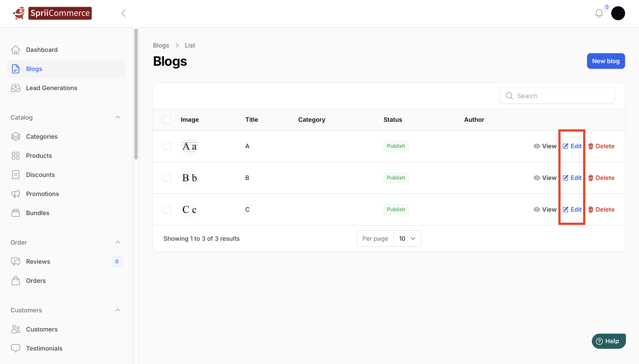Check the select-all checkbox in table header

(167, 120)
